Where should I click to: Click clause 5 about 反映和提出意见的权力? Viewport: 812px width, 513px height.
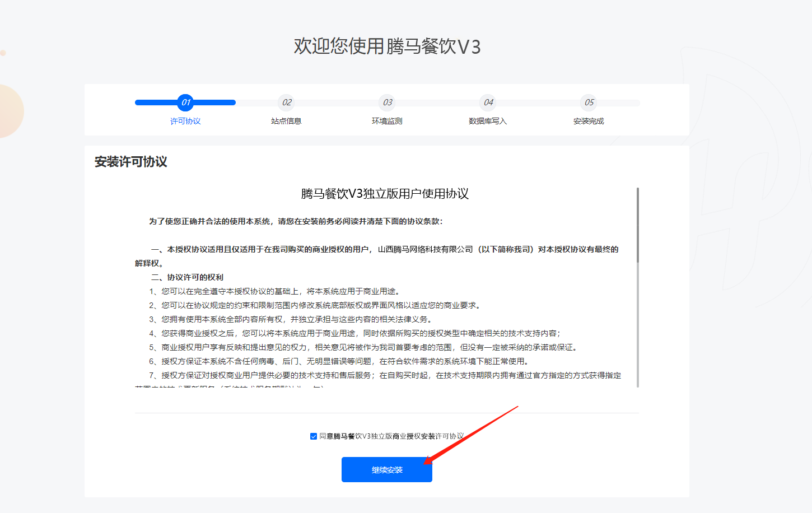[363, 347]
